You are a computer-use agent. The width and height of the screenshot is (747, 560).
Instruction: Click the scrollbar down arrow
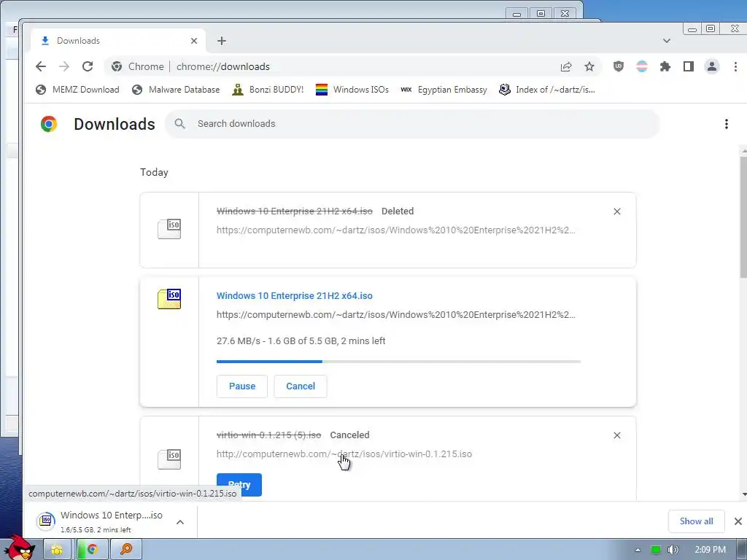[x=743, y=495]
